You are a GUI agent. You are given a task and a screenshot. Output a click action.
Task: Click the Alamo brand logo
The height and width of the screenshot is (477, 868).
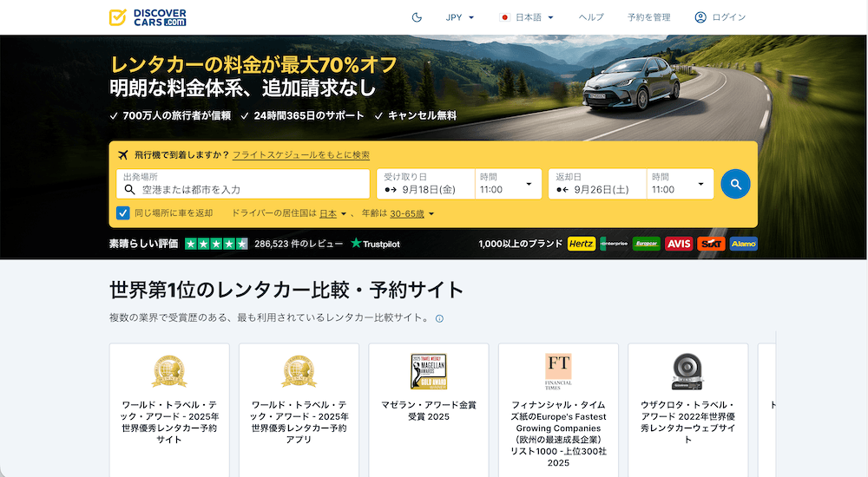coord(744,244)
